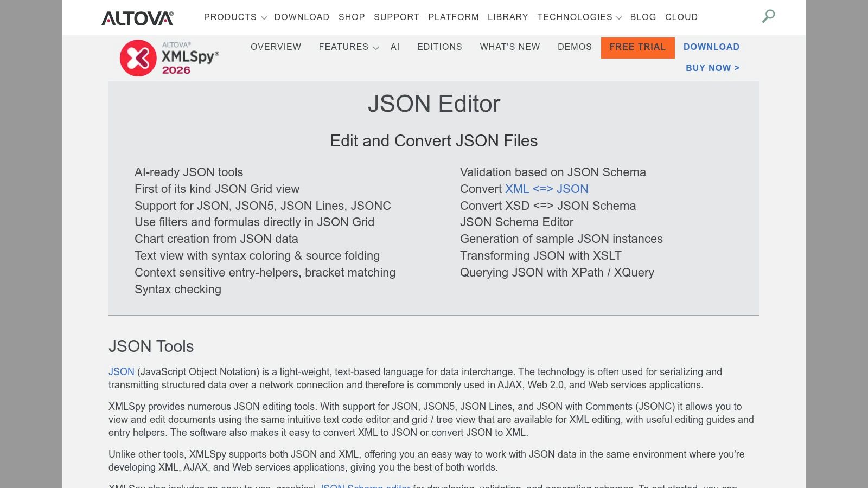
Task: Select the OVERVIEW tab
Action: (276, 47)
